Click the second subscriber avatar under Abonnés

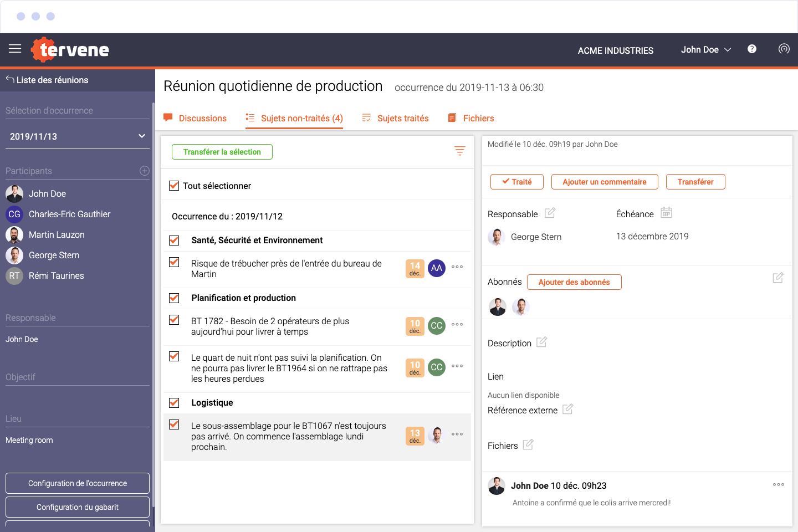(521, 306)
